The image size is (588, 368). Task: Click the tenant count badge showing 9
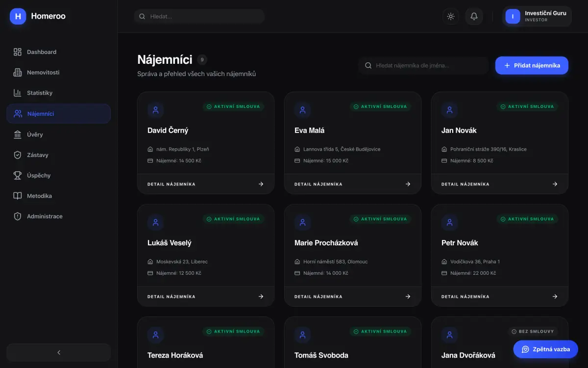pyautogui.click(x=202, y=60)
